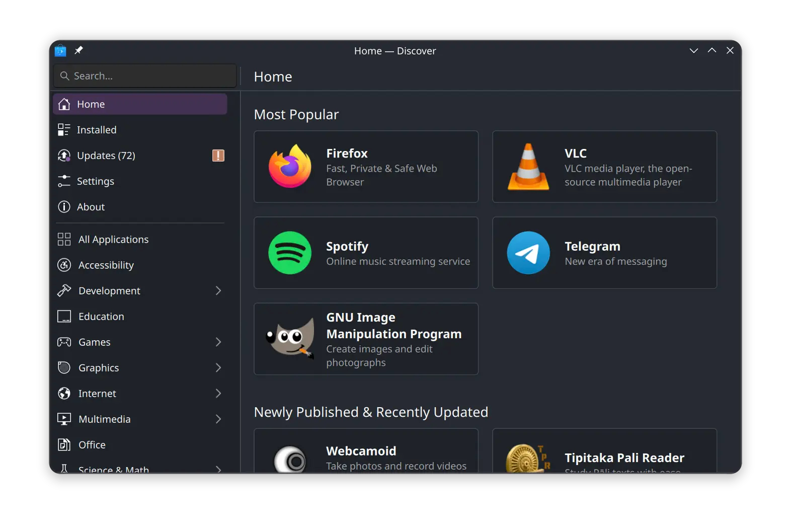
Task: Open the Education category
Action: pos(140,316)
